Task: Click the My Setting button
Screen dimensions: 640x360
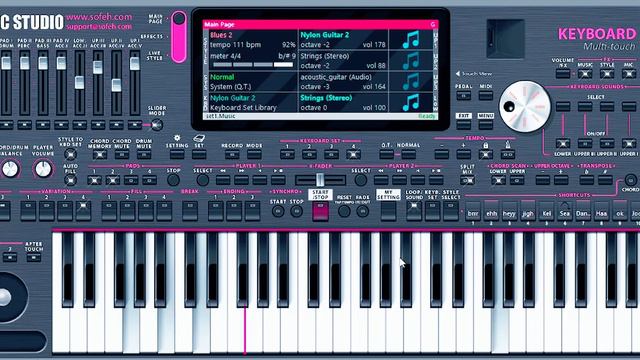Action: click(x=388, y=211)
